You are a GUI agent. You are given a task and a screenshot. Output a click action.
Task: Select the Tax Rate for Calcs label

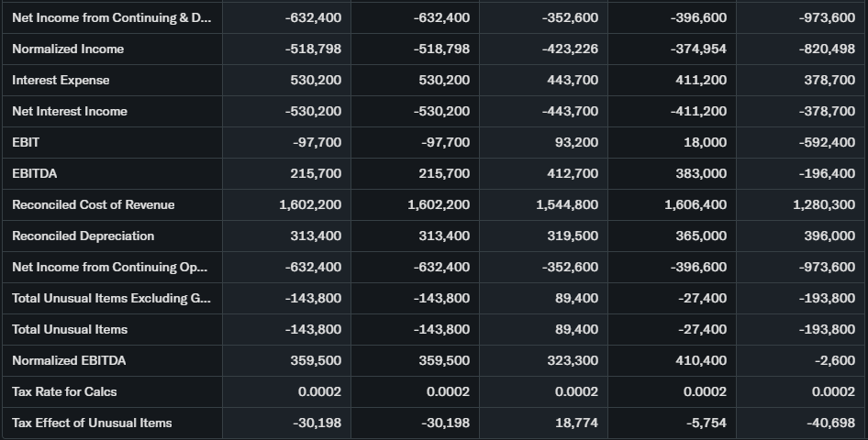coord(64,391)
